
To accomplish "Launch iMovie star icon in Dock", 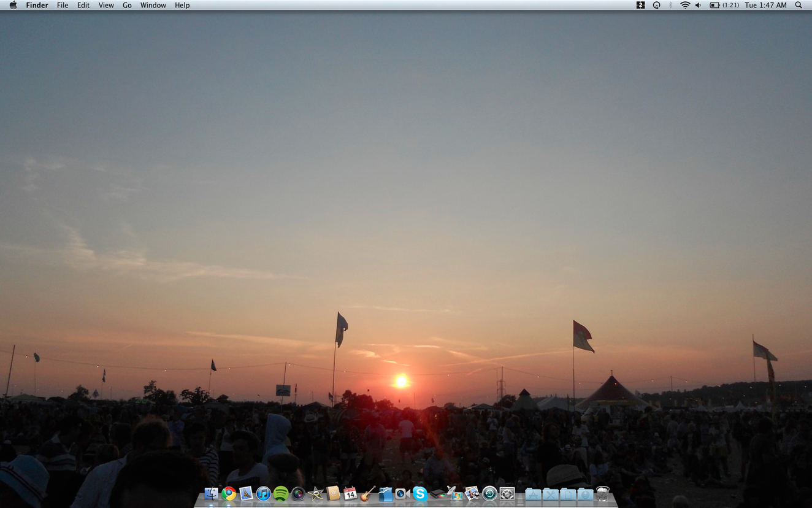I will pos(316,493).
